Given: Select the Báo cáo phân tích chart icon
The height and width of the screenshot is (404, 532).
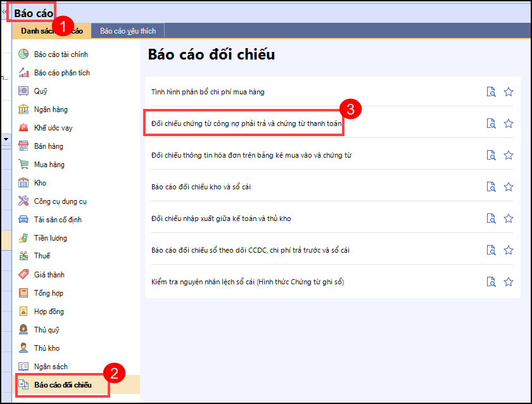Looking at the screenshot, I should click(x=23, y=73).
